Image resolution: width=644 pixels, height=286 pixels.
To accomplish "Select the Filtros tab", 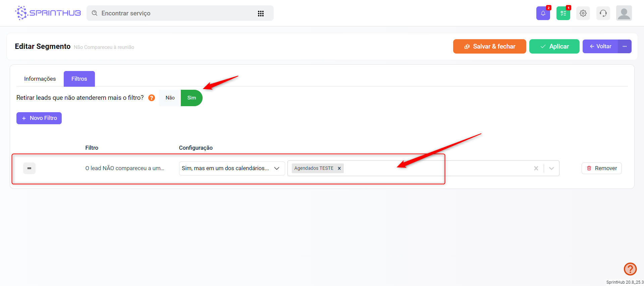I will (79, 79).
